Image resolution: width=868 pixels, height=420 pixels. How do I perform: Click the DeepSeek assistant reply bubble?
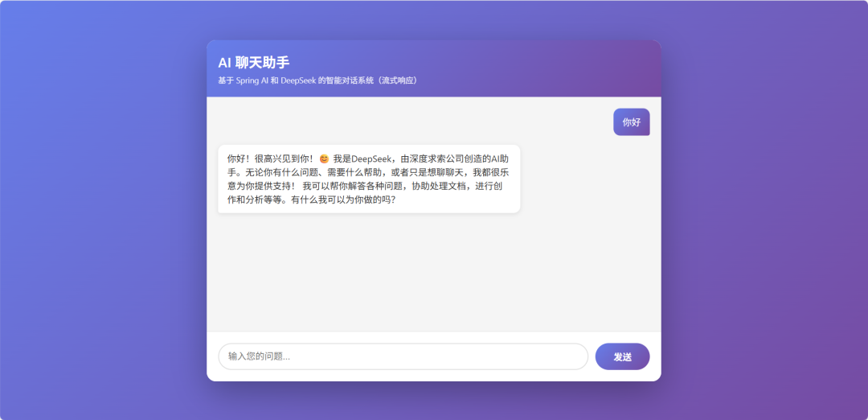[x=369, y=179]
